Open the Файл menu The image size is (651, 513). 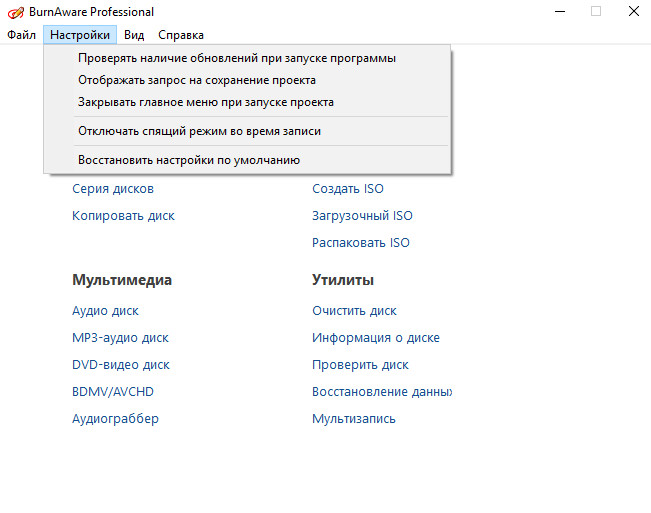21,35
